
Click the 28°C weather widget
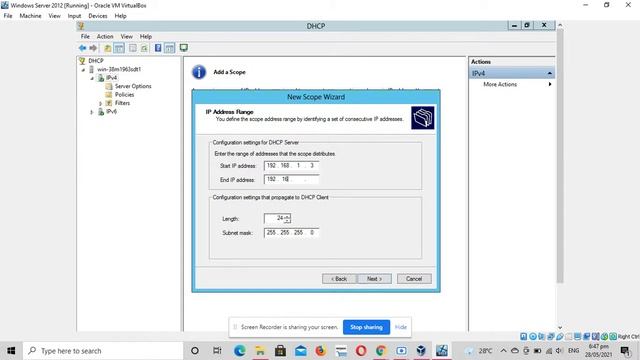pos(478,351)
